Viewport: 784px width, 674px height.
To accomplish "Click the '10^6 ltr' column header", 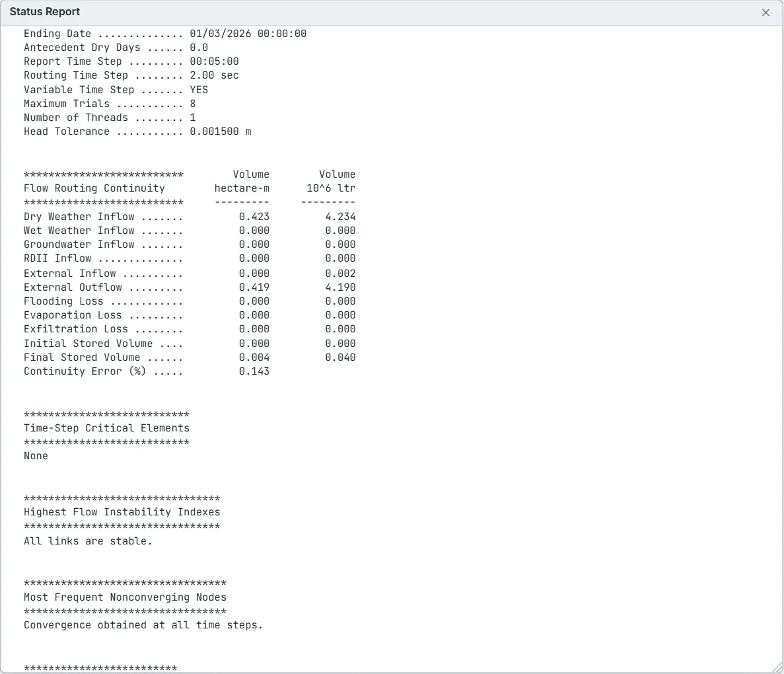I will [x=331, y=188].
